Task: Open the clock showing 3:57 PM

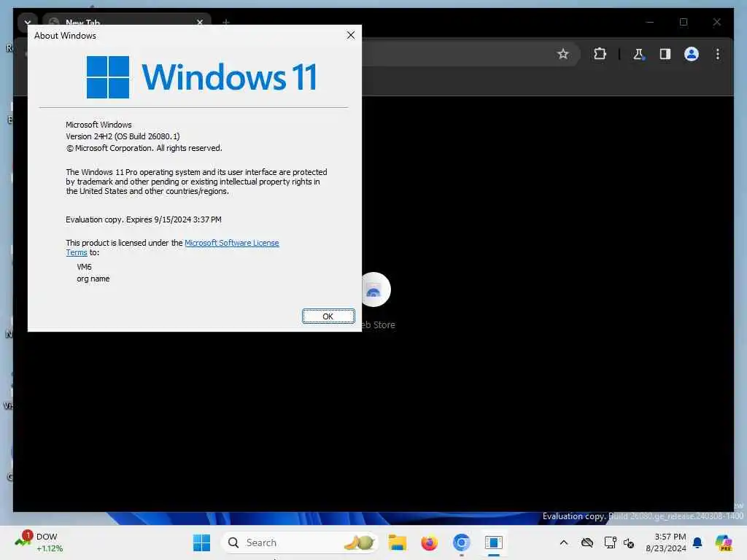Action: click(x=665, y=542)
